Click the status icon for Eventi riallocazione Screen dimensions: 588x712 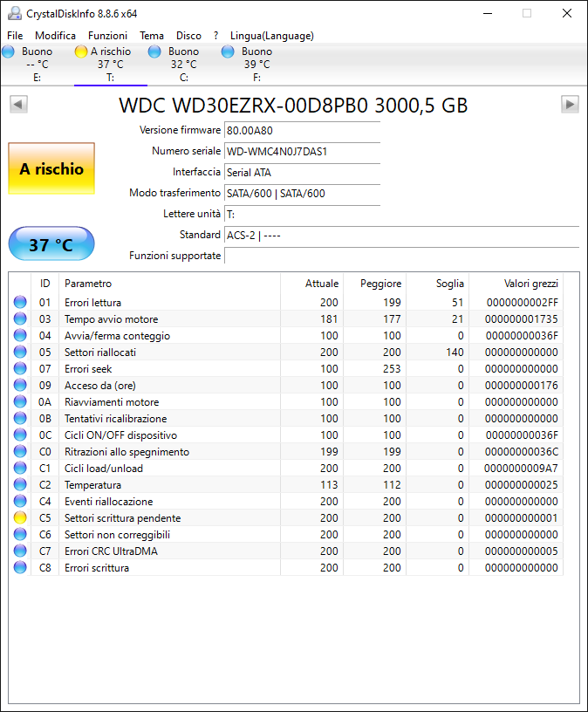click(x=20, y=501)
